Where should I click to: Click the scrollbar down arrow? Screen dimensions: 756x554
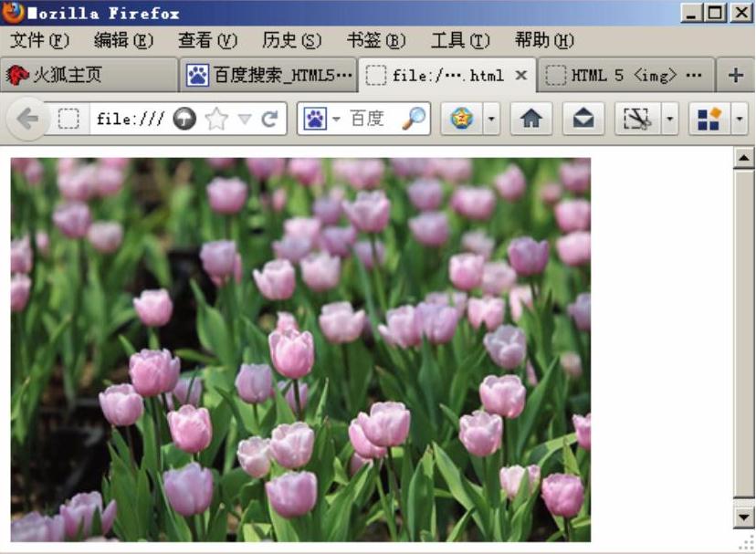744,517
